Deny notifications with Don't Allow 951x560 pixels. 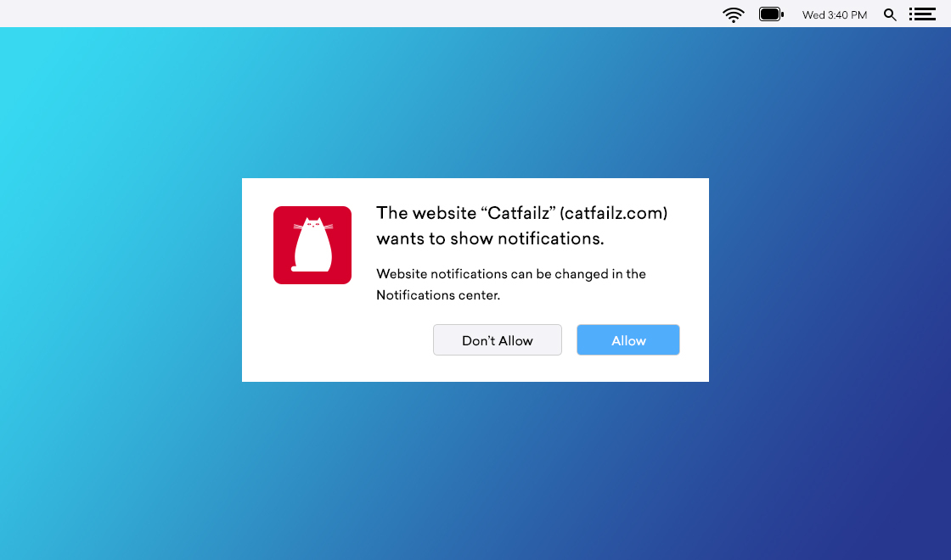[498, 340]
